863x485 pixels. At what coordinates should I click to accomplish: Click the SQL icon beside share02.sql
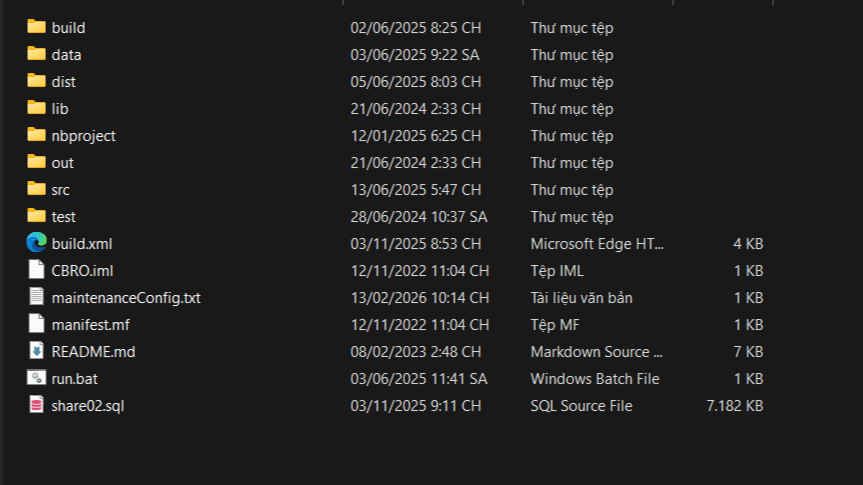coord(36,405)
